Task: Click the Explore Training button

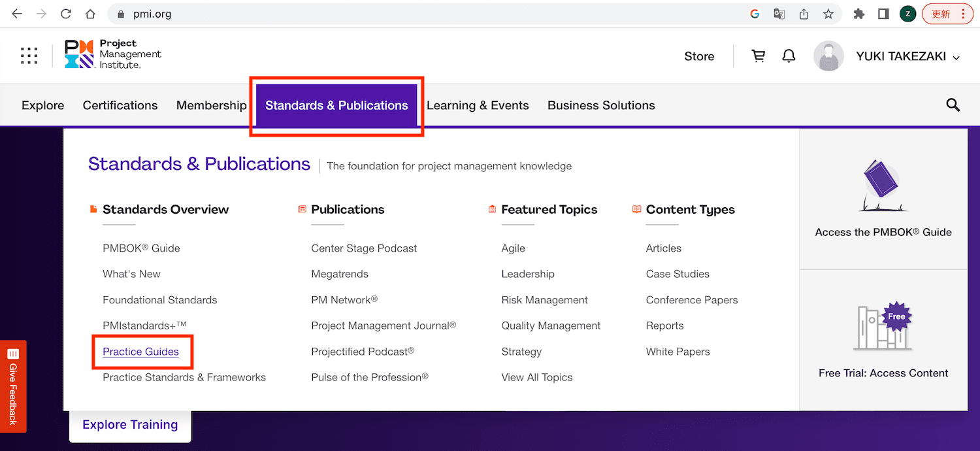Action: [x=130, y=425]
